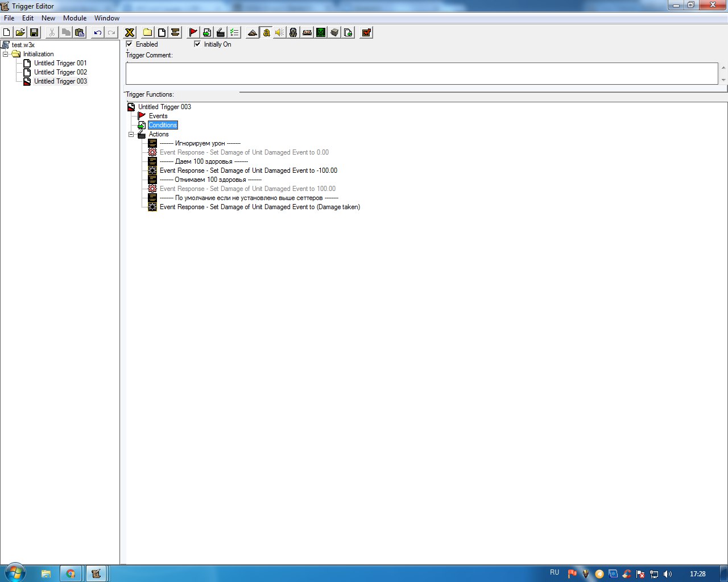
Task: Open the Object Editor module icon
Action: (x=293, y=32)
